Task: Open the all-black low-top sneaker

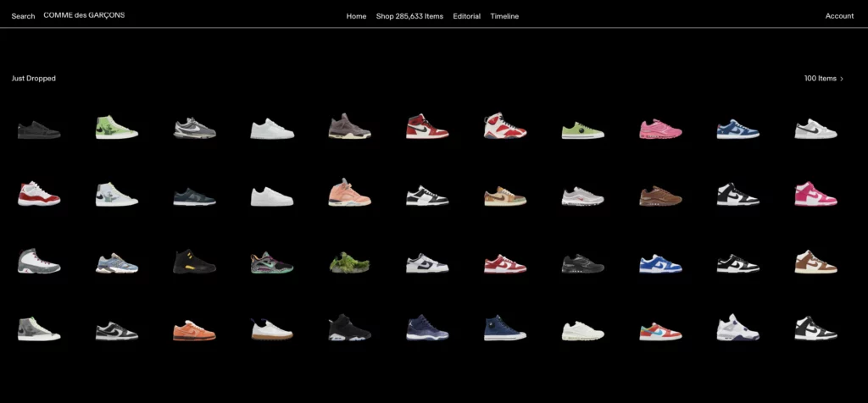Action: [39, 130]
